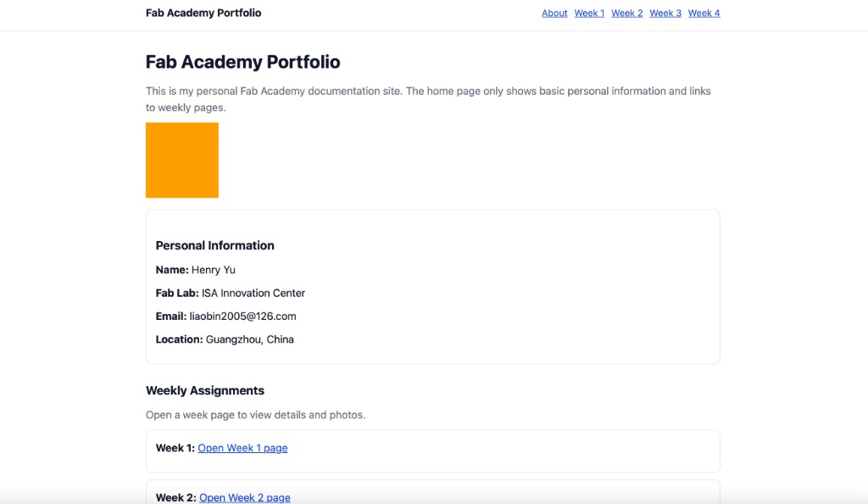Image resolution: width=868 pixels, height=504 pixels.
Task: Click the Week 1 assignment card
Action: pyautogui.click(x=432, y=451)
